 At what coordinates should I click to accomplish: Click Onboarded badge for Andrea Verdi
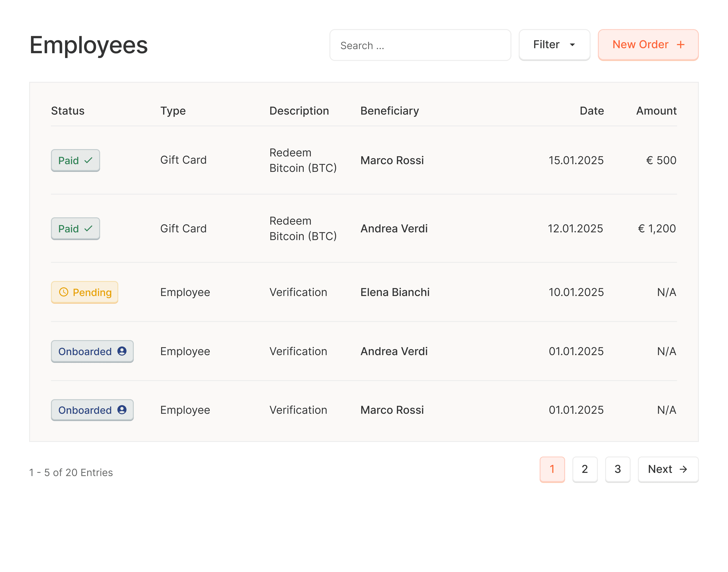tap(92, 351)
